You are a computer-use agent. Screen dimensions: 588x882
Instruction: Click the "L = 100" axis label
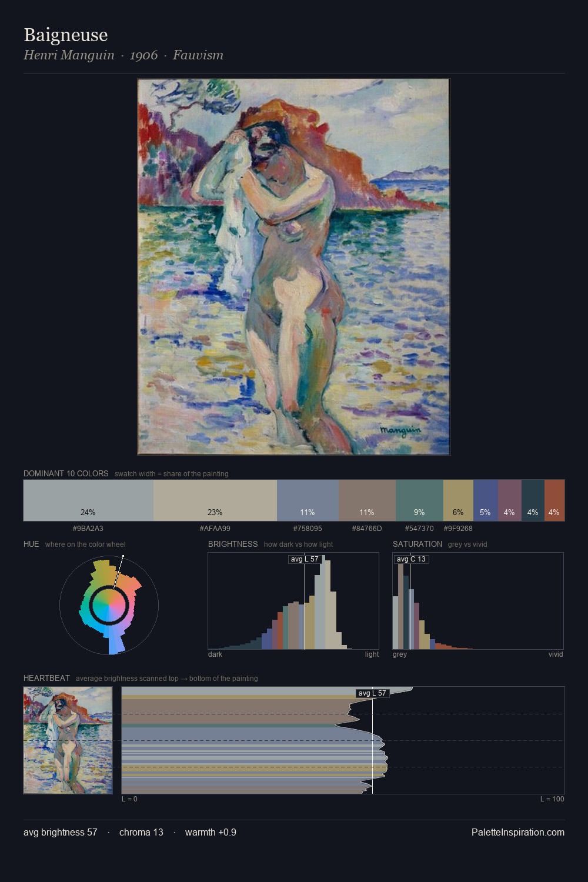point(552,799)
